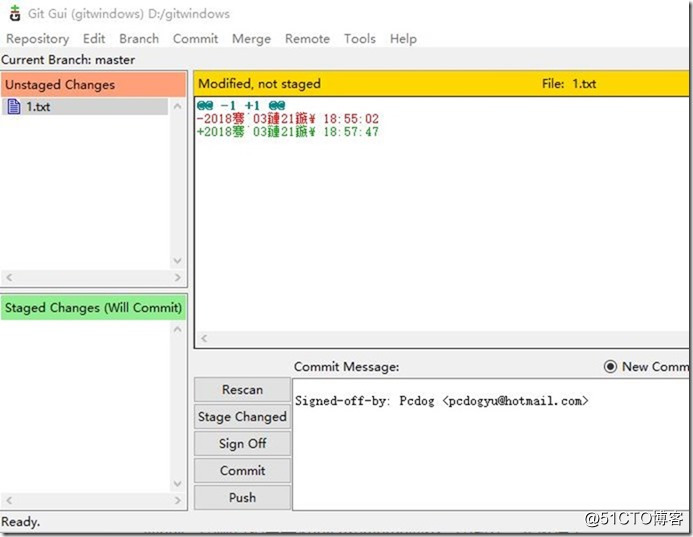The width and height of the screenshot is (693, 537).
Task: Click the down arrow of unstaged list scrollbar
Action: pyautogui.click(x=177, y=260)
